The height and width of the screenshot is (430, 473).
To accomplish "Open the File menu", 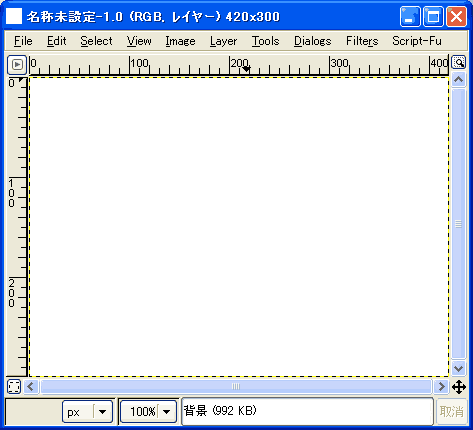I will click(x=23, y=41).
